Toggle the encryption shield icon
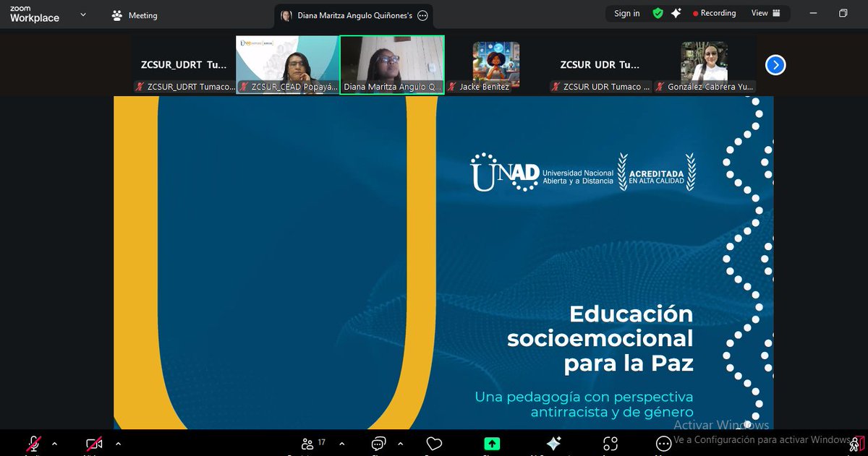The image size is (868, 456). 658,13
